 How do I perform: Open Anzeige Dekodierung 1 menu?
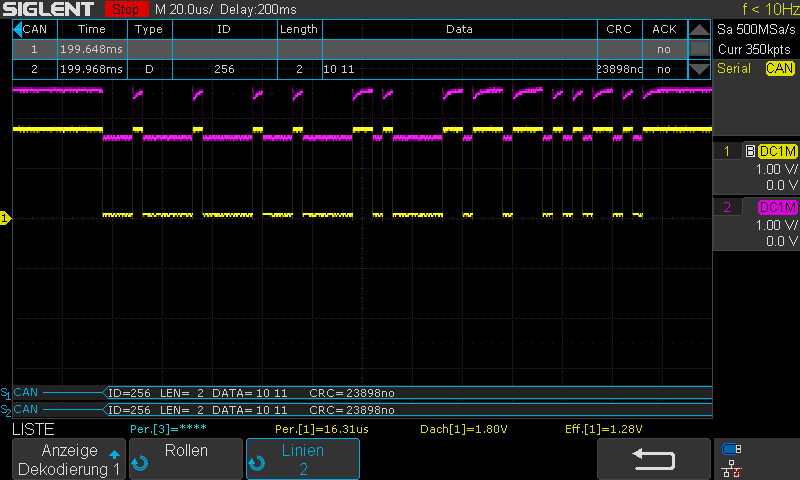[69, 459]
